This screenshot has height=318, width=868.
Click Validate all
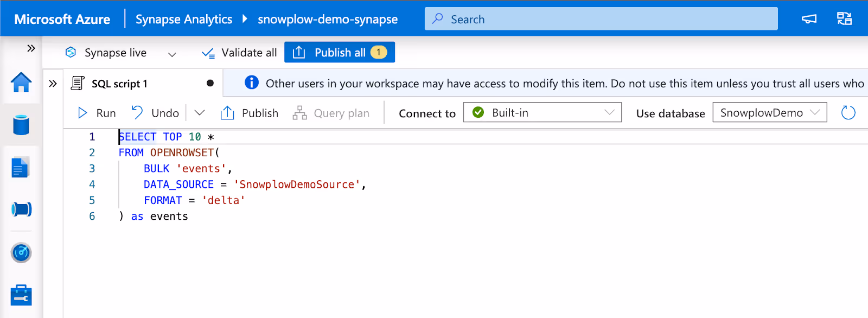[x=239, y=53]
